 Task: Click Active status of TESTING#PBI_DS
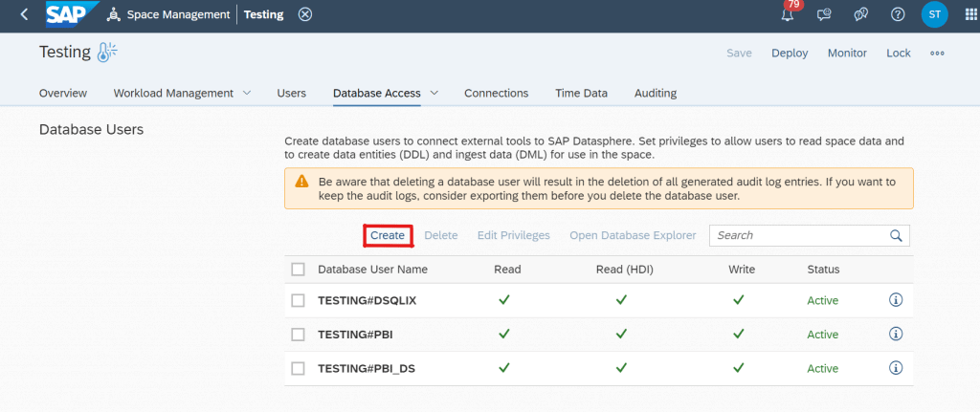[x=822, y=368]
